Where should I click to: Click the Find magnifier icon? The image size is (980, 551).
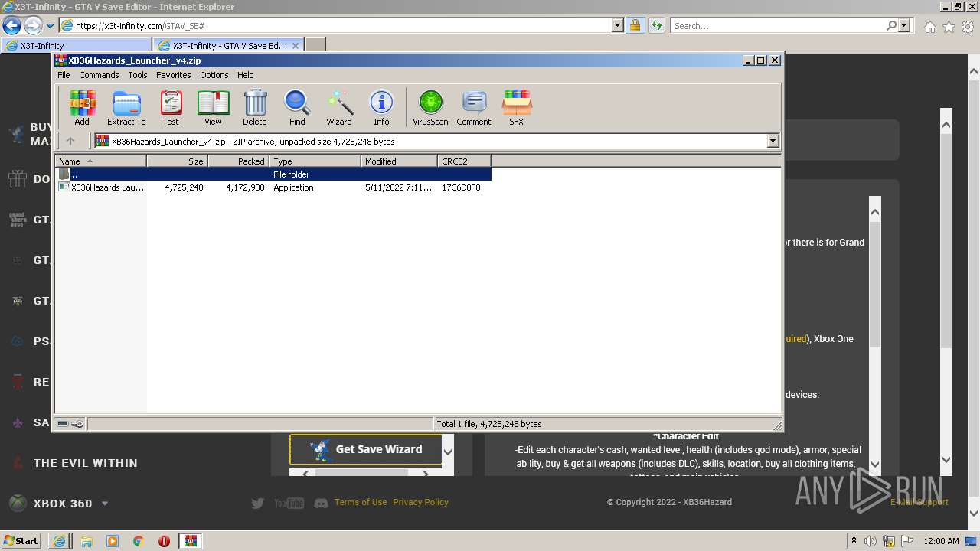pyautogui.click(x=297, y=107)
